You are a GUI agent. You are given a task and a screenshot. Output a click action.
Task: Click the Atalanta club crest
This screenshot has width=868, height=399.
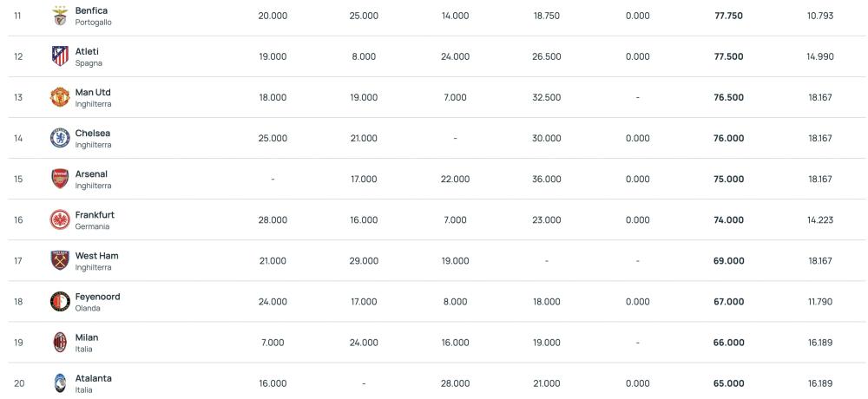(60, 383)
